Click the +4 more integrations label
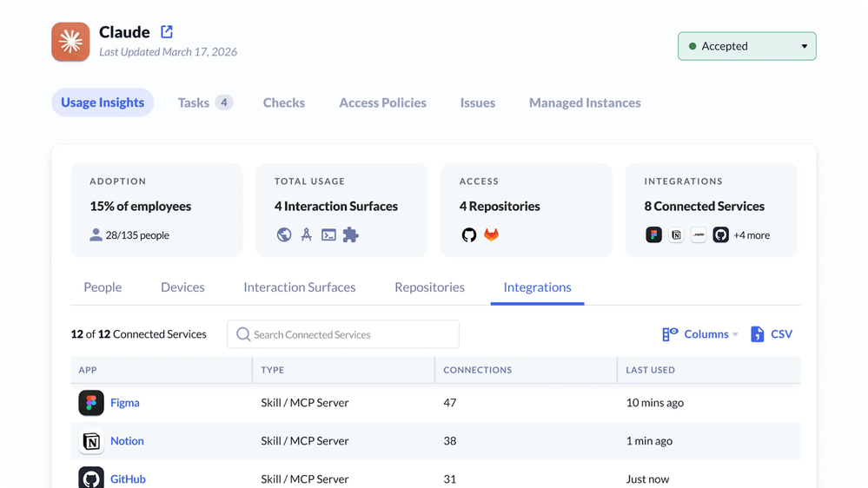868x488 pixels. 752,235
